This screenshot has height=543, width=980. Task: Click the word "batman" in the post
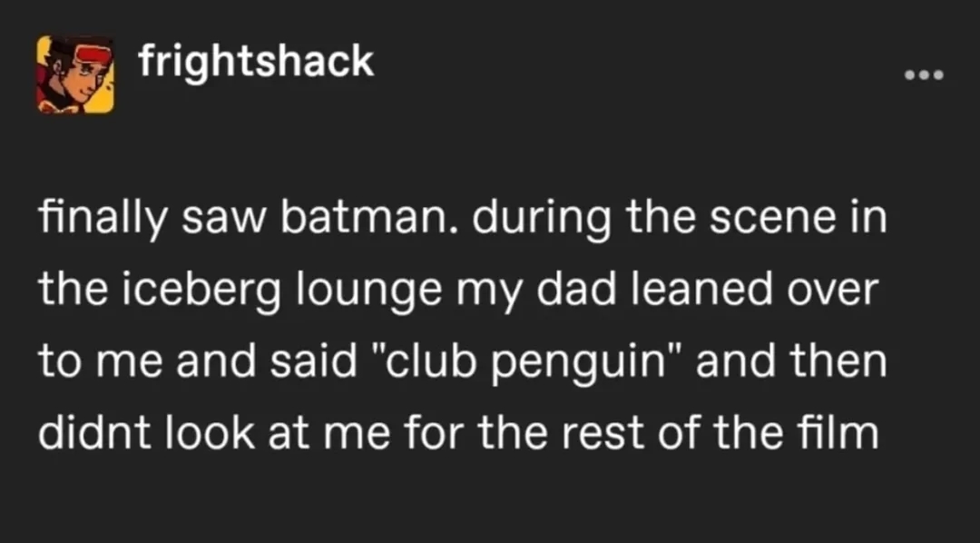pos(369,218)
